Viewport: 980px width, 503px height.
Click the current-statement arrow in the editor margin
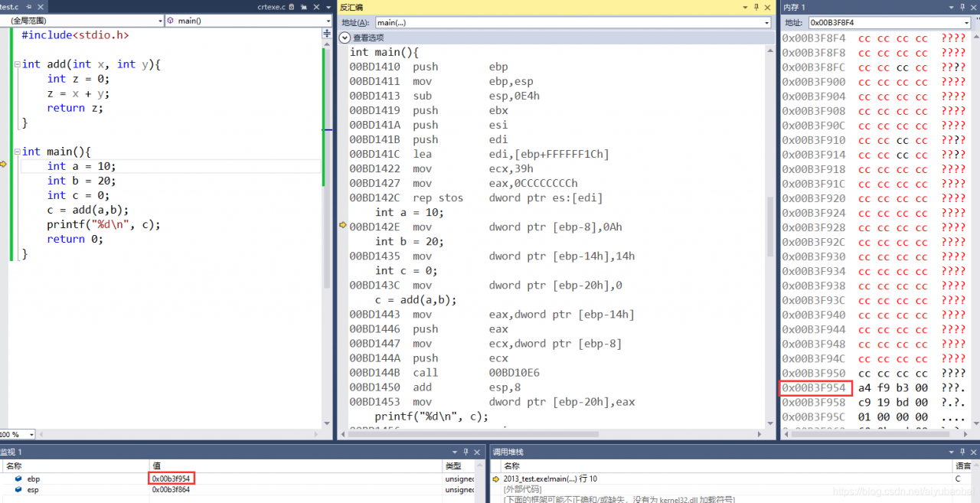(x=4, y=165)
